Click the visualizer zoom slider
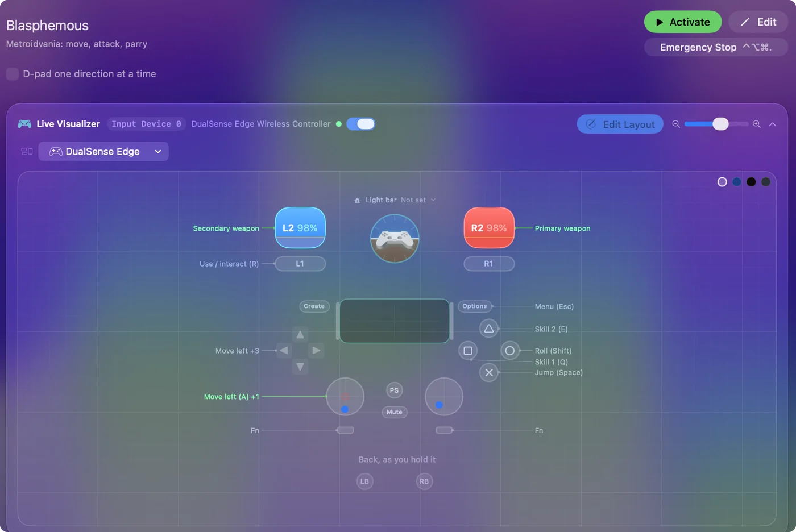The width and height of the screenshot is (796, 532). point(716,124)
